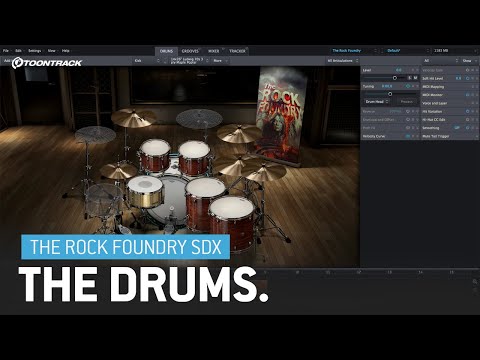
Task: Click the MIDI Monitor icon
Action: coord(467,95)
